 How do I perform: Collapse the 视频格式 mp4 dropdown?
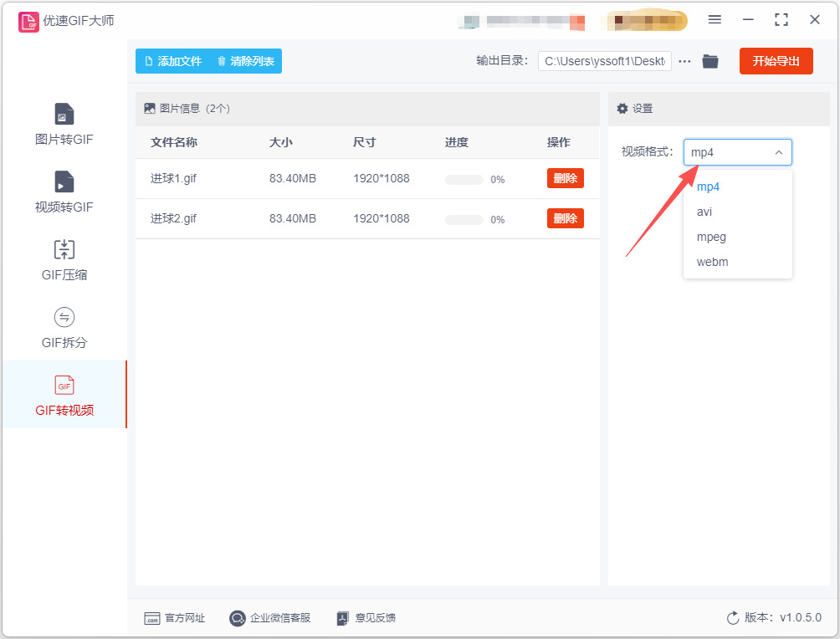(737, 152)
